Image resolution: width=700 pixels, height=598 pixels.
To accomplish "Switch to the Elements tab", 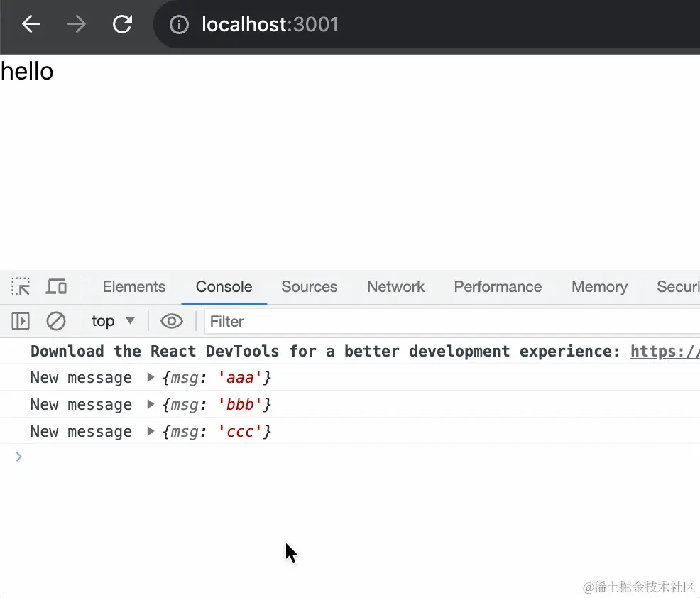I will coord(134,287).
